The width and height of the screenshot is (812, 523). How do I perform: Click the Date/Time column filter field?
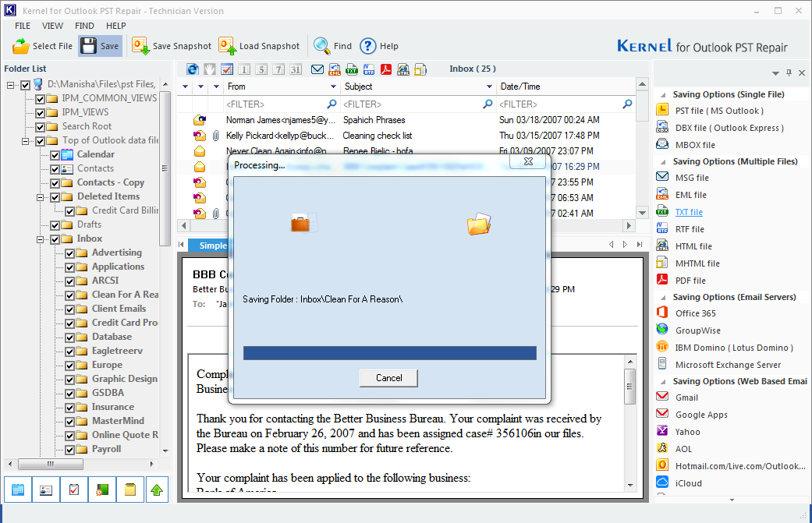566,104
